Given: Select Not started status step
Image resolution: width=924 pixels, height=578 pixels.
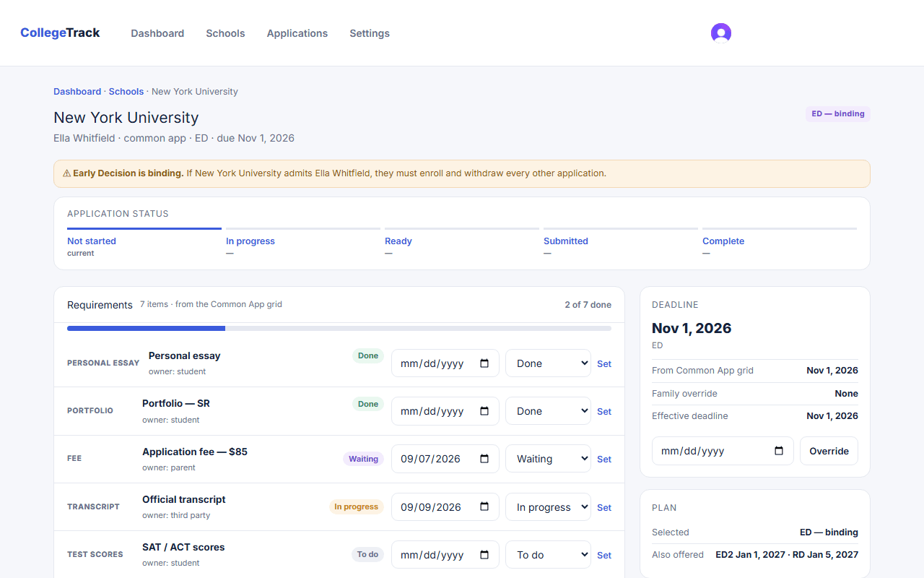Looking at the screenshot, I should pyautogui.click(x=144, y=243).
